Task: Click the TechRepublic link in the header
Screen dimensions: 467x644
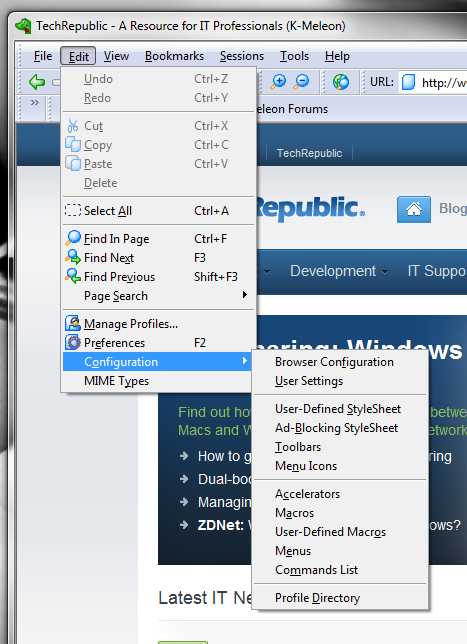Action: pos(309,153)
